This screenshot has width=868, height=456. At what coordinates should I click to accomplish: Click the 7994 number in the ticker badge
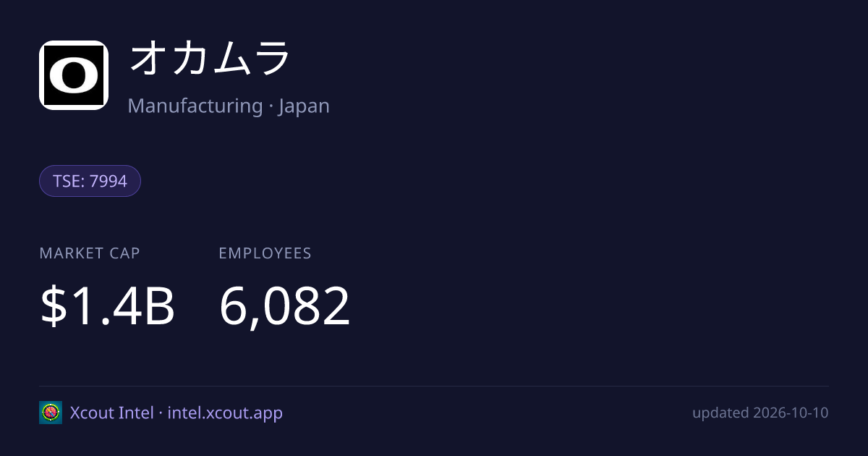tap(109, 181)
